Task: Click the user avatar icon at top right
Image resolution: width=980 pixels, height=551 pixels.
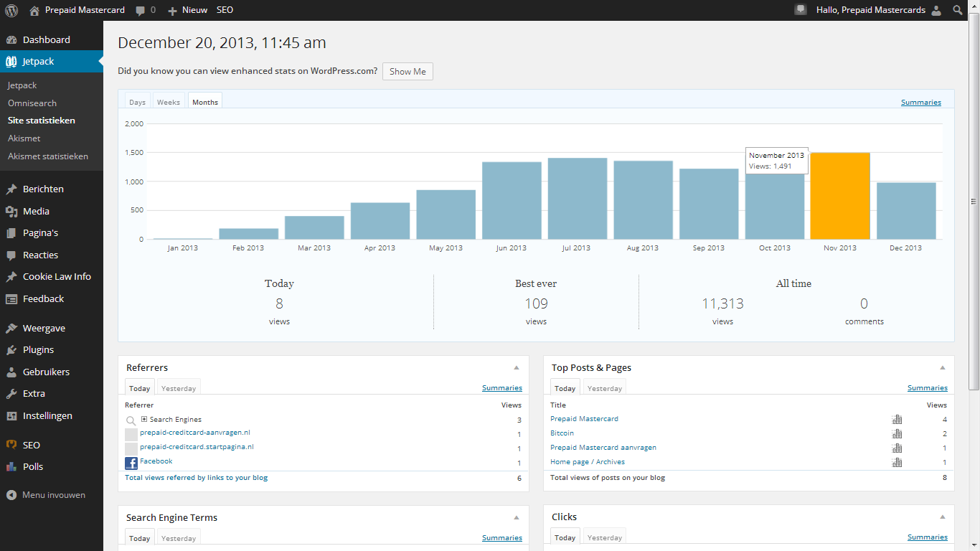Action: tap(936, 11)
